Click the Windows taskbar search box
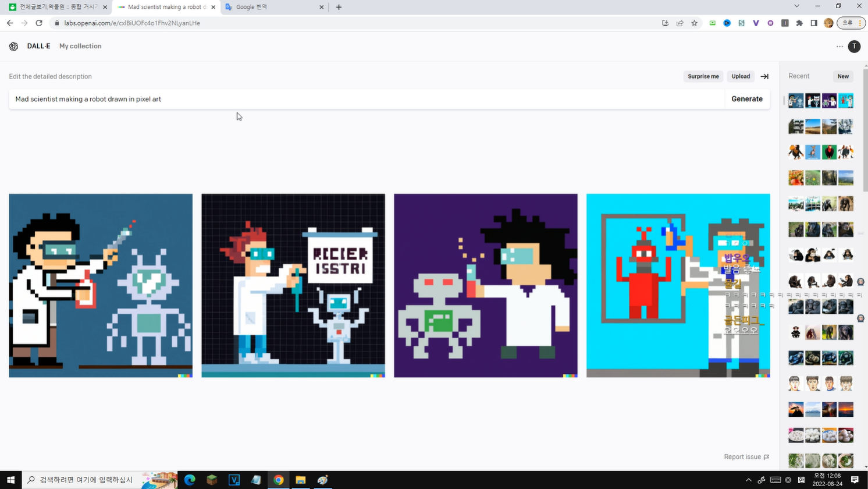Screen dimensions: 868x489 click(100, 480)
